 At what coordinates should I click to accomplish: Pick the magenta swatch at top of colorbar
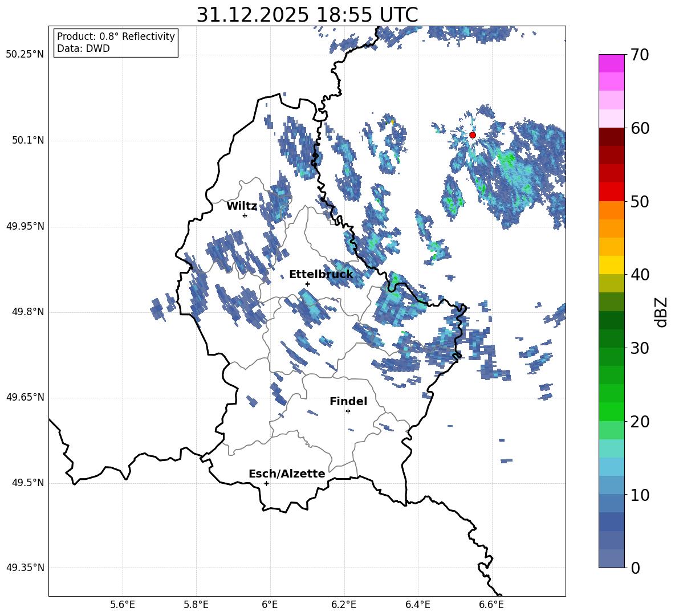pyautogui.click(x=611, y=64)
